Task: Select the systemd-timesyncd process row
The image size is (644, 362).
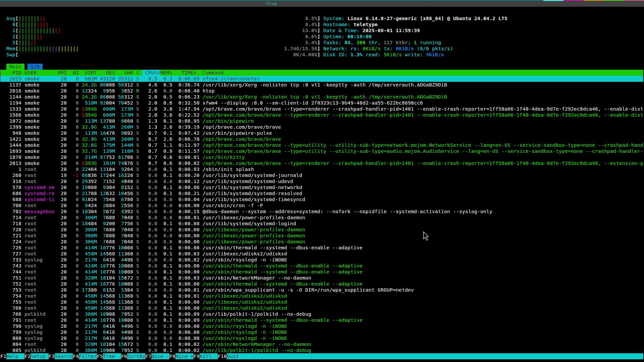Action: tap(322, 199)
